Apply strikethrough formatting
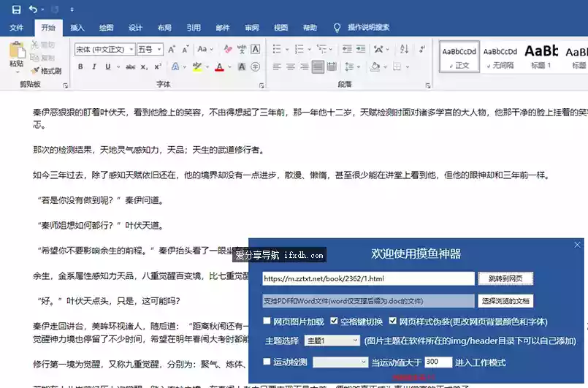The width and height of the screenshot is (588, 388). pyautogui.click(x=131, y=66)
